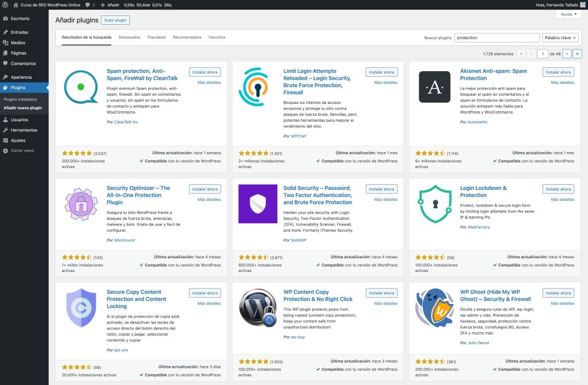Screen dimensions: 588x385
Task: Open the Automattic author link
Action: pos(477,122)
